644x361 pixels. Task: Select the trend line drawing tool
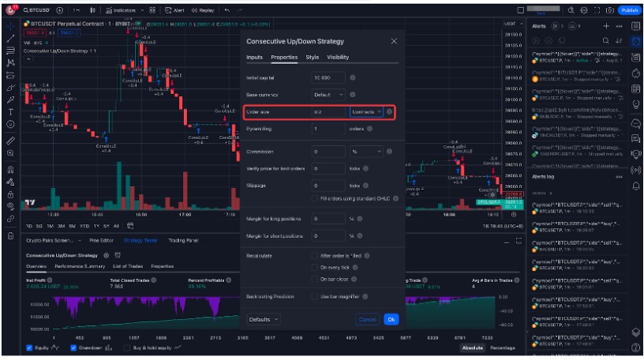(x=11, y=38)
